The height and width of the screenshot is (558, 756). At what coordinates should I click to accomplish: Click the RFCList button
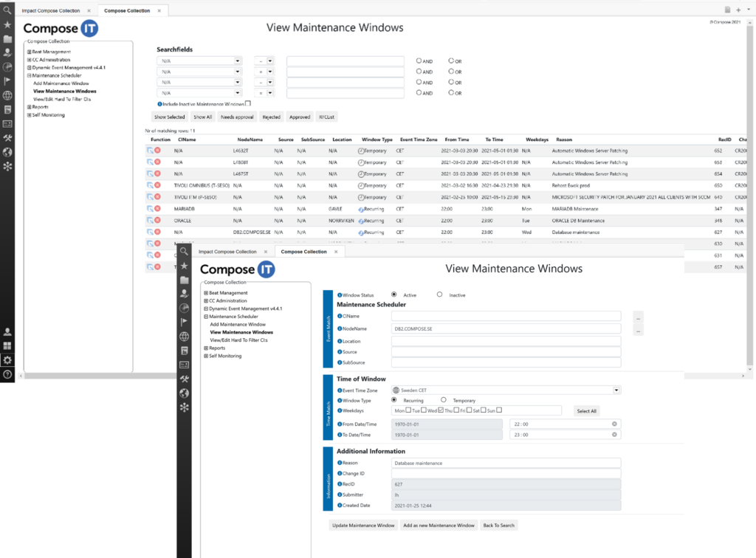coord(326,117)
